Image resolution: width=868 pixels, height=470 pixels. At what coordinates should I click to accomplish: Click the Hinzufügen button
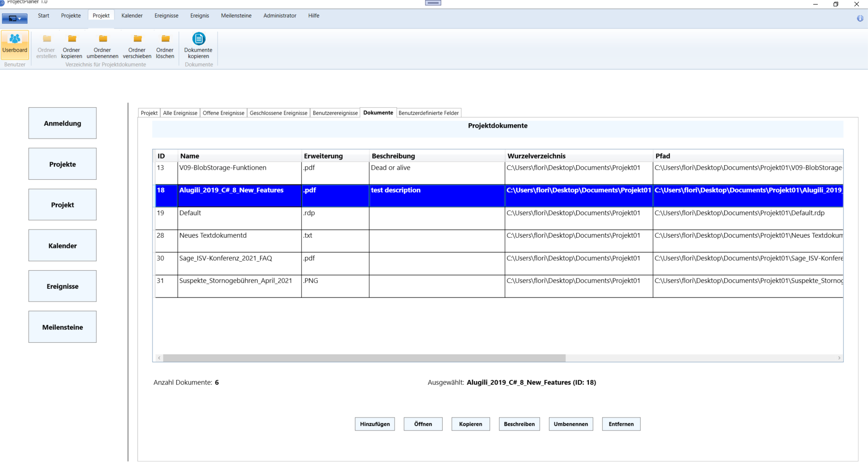pyautogui.click(x=375, y=424)
